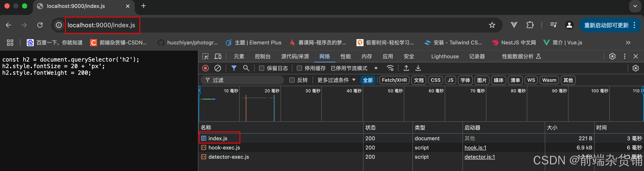Switch to the 源代码/来源 tab
Image resolution: width=644 pixels, height=171 pixels.
[295, 56]
